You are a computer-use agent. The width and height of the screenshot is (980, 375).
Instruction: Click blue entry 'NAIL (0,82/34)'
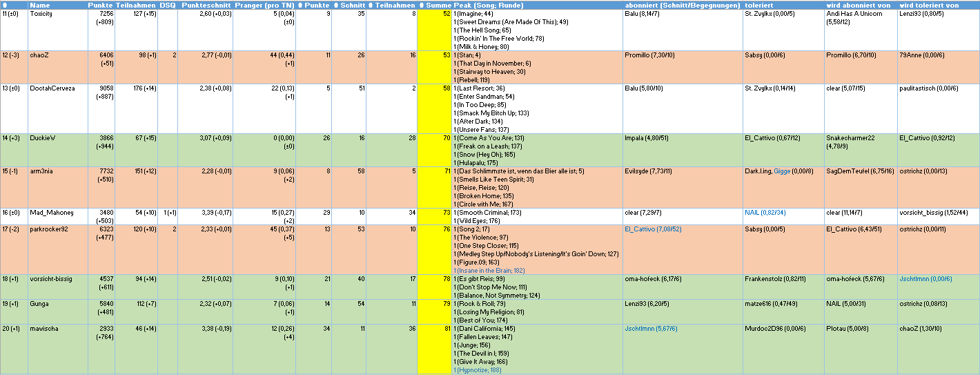pyautogui.click(x=765, y=213)
